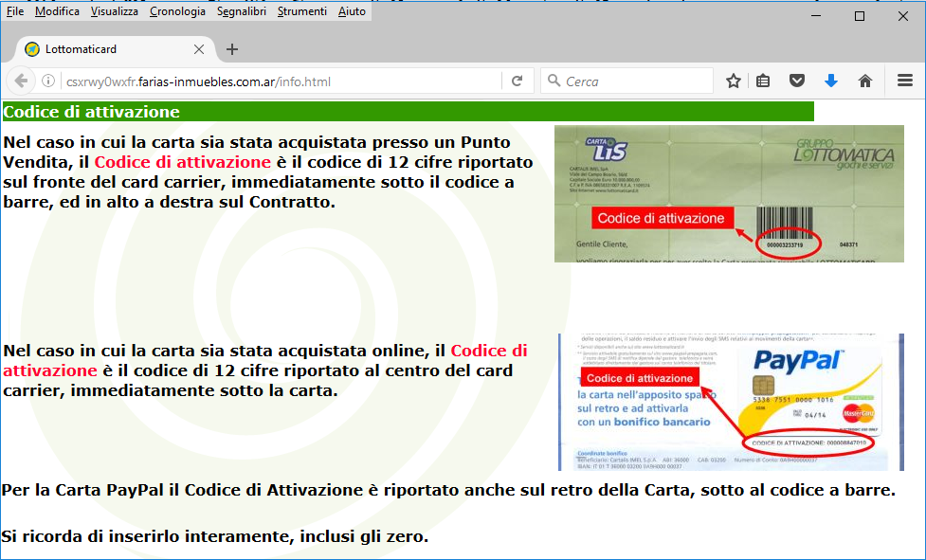Open the Segnalibri menu
The width and height of the screenshot is (926, 560).
tap(241, 11)
